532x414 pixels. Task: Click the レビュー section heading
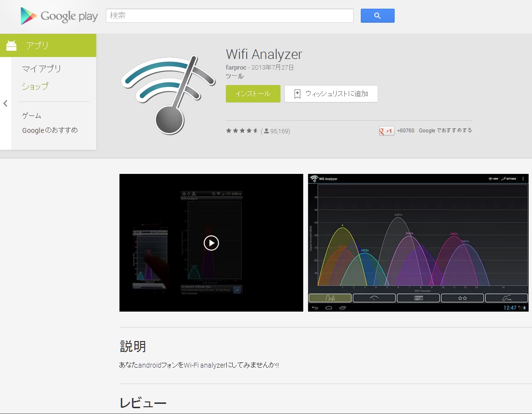click(x=143, y=402)
